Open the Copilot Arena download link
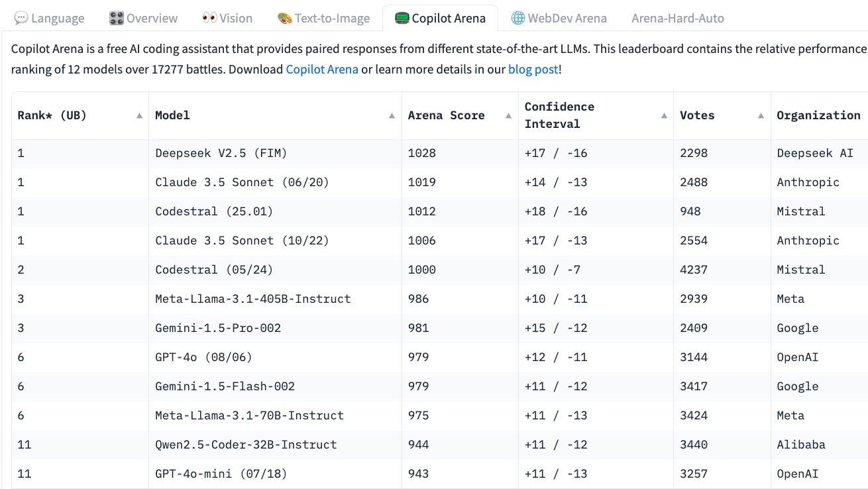Viewport: 868px width, 489px height. click(x=322, y=69)
